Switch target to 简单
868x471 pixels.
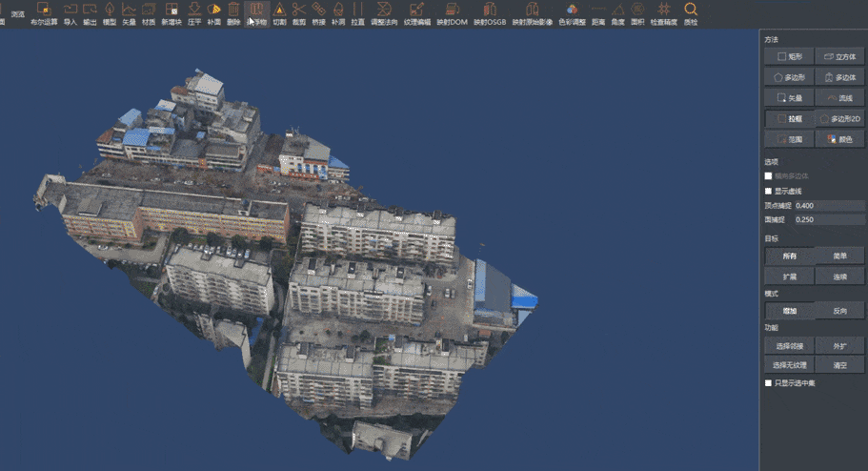(x=839, y=256)
